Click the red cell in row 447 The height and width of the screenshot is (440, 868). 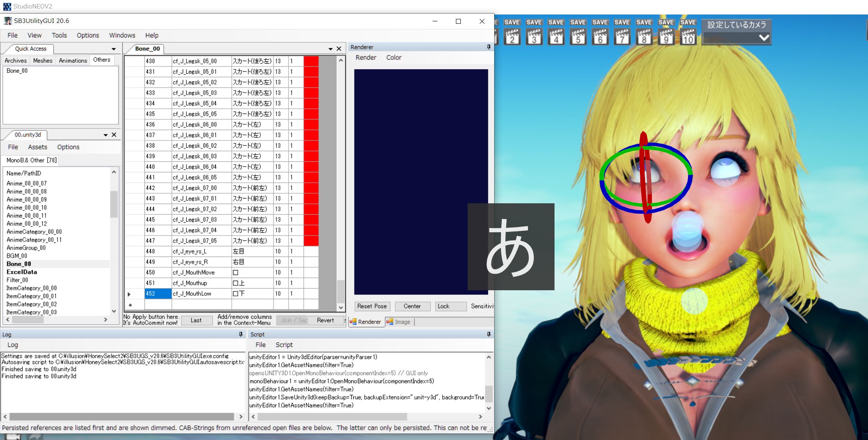311,241
